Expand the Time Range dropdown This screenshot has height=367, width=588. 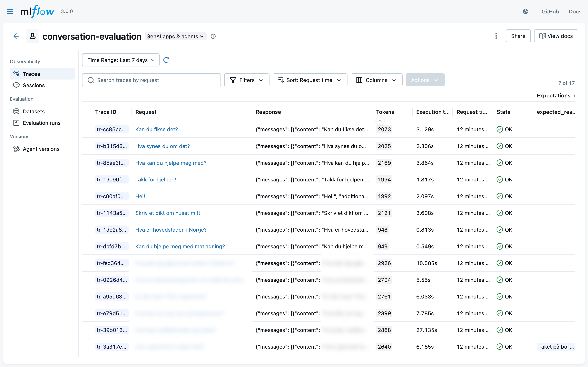[121, 60]
